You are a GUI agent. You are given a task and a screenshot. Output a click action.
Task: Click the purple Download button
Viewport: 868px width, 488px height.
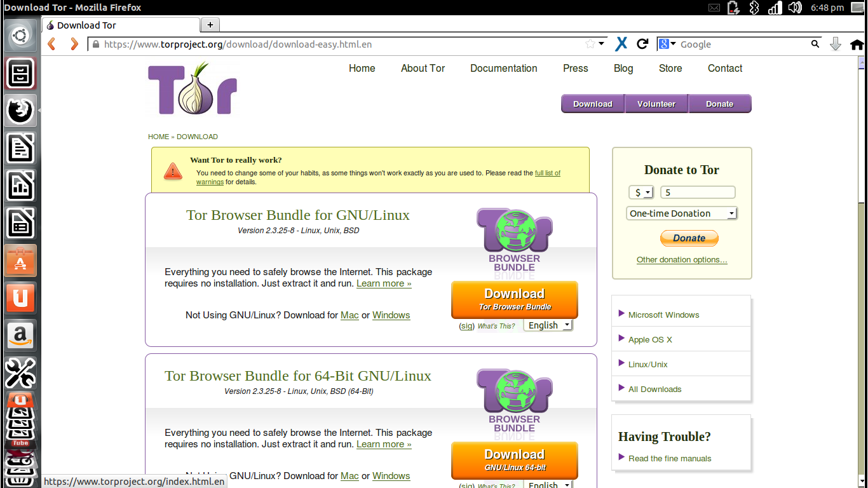pos(593,104)
